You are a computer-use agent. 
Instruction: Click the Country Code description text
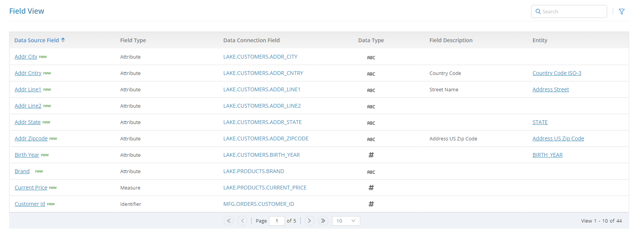pyautogui.click(x=445, y=73)
